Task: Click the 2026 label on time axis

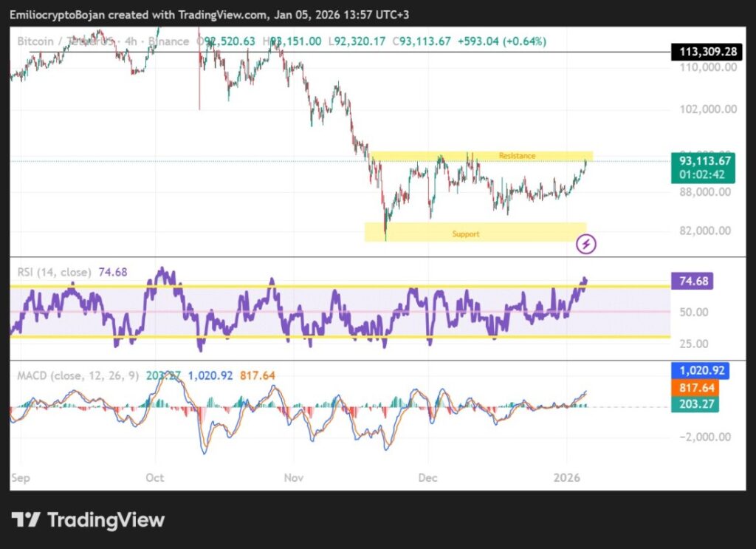Action: (567, 477)
